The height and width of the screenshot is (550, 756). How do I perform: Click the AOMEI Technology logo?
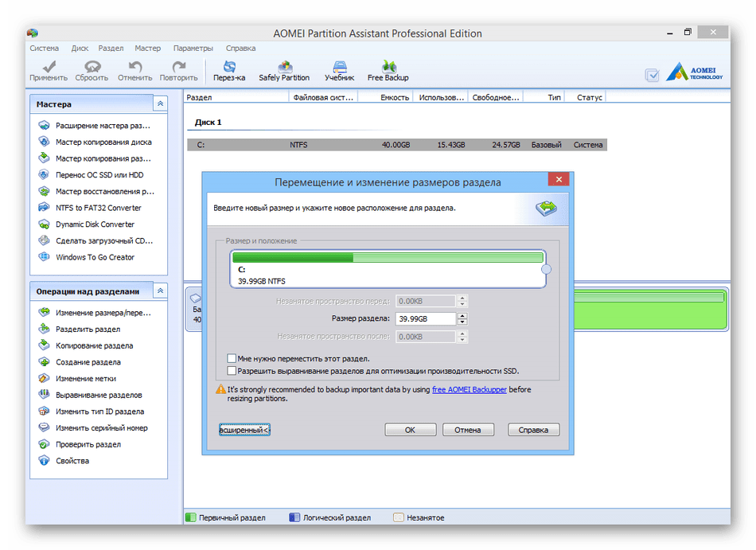point(695,72)
